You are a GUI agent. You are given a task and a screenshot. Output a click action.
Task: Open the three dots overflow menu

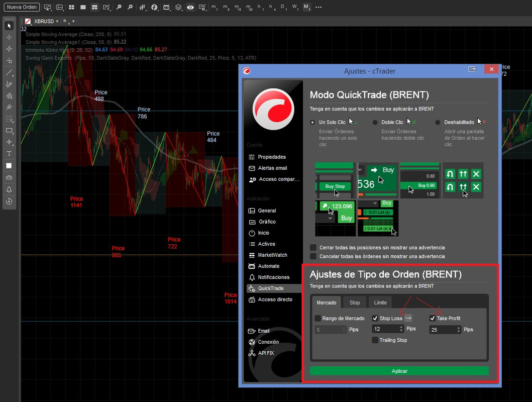tap(318, 7)
